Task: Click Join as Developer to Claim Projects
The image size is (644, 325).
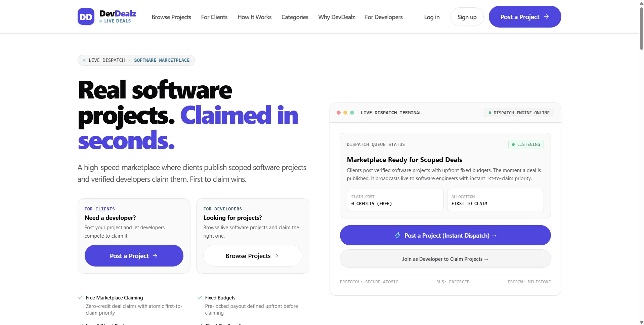Action: [445, 259]
